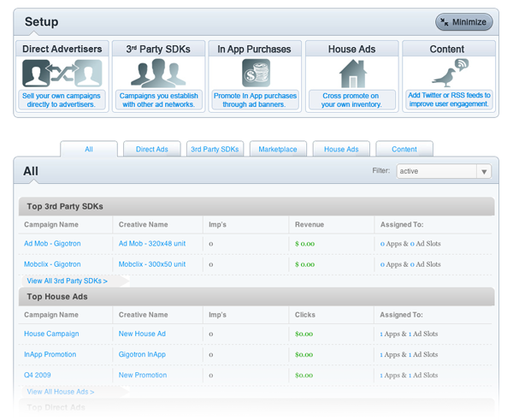Open the Mobclix - 300x50 unit creative

[152, 264]
